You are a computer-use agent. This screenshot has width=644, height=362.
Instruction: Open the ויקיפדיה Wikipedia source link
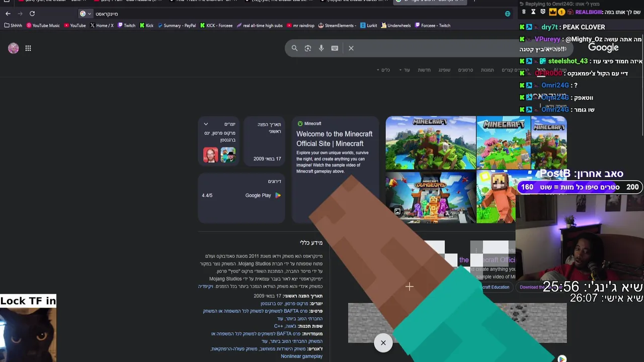coord(206,287)
